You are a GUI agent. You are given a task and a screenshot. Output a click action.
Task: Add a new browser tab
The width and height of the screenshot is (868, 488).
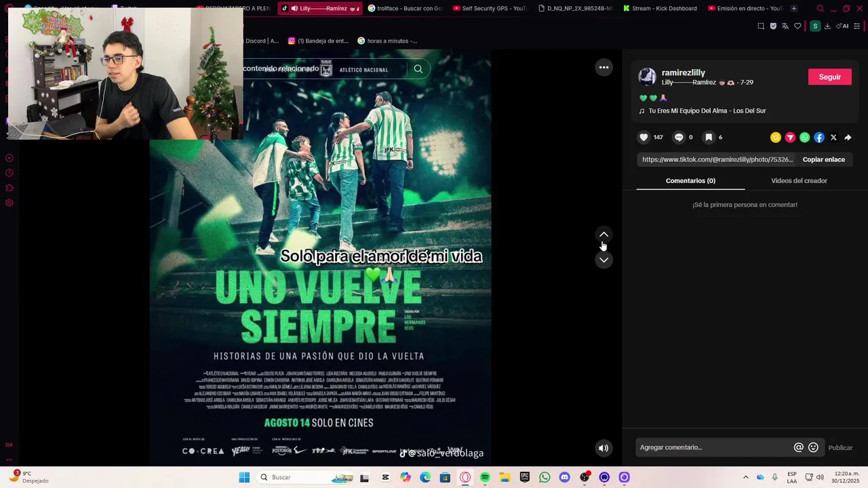[793, 8]
